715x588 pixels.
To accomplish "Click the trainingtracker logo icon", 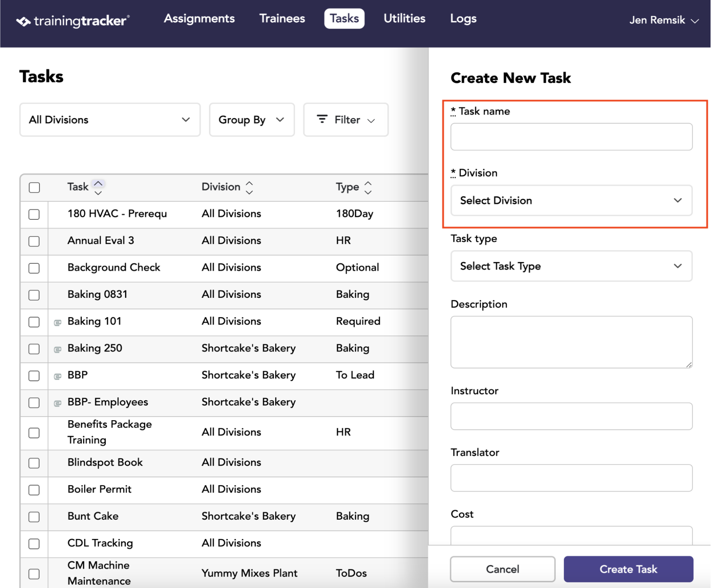I will click(23, 21).
